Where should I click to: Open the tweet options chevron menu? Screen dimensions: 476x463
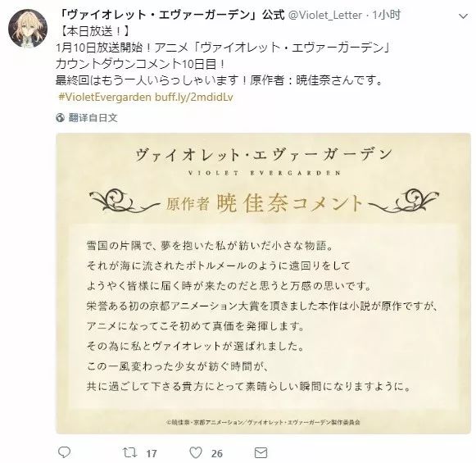pos(463,16)
